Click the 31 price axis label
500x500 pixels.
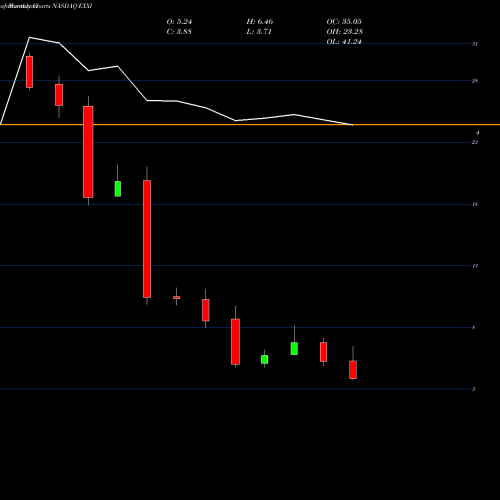(x=475, y=44)
